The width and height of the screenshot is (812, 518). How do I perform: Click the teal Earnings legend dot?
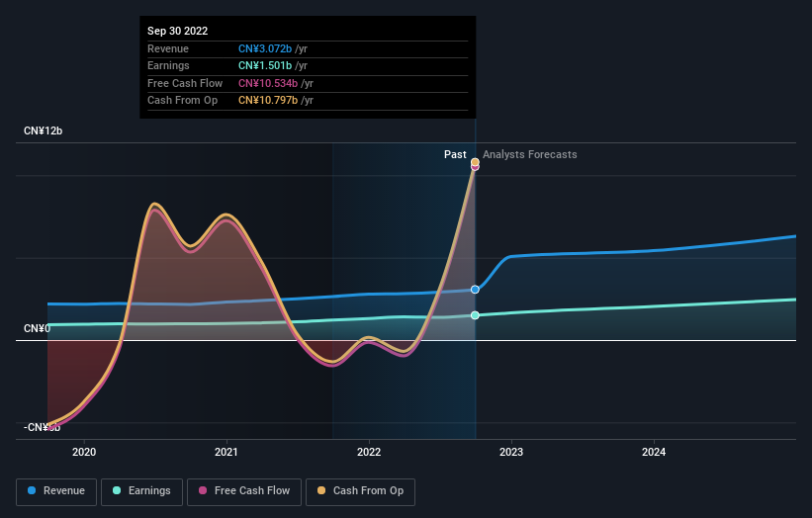[x=118, y=491]
